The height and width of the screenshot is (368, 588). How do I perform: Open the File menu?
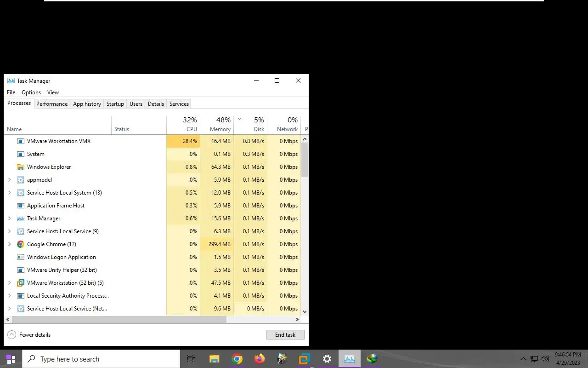tap(11, 92)
